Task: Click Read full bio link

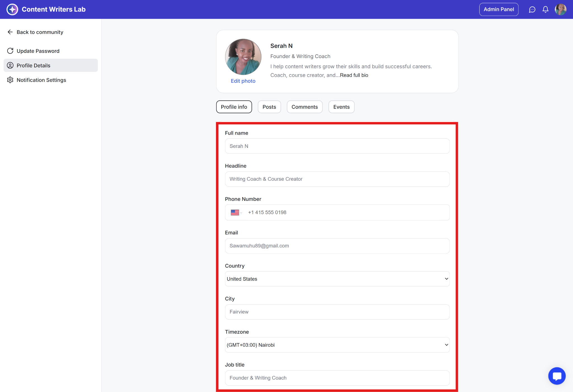Action: pos(354,75)
